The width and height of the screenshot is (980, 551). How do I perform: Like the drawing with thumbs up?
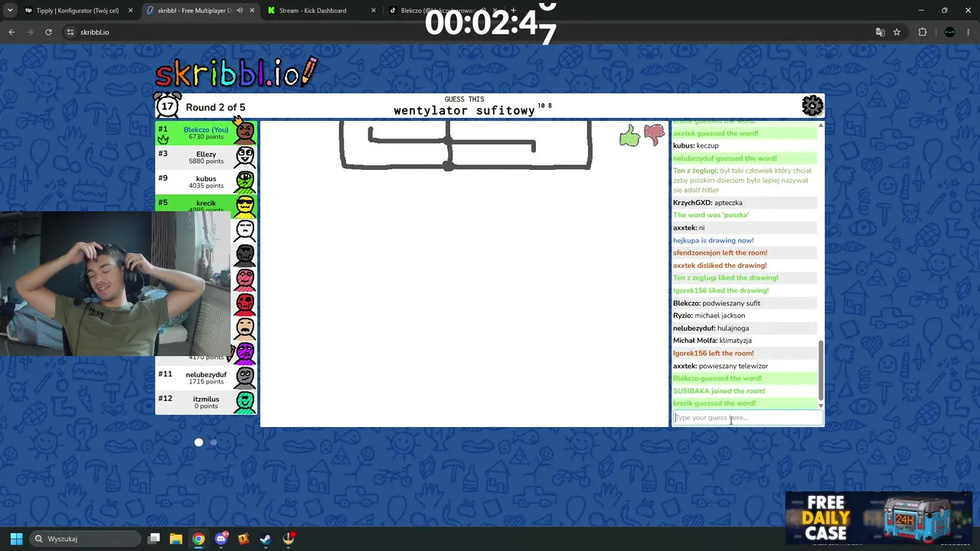(629, 136)
